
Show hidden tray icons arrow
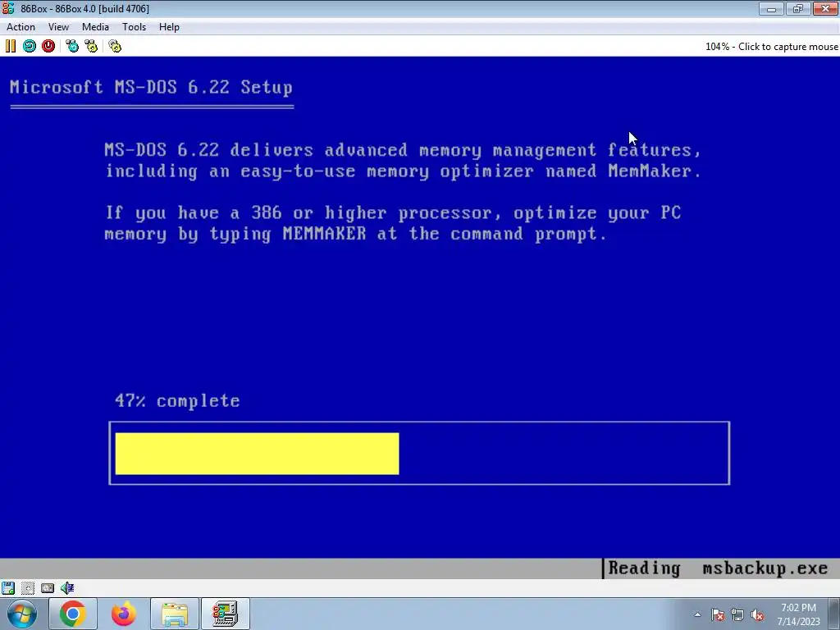[697, 614]
